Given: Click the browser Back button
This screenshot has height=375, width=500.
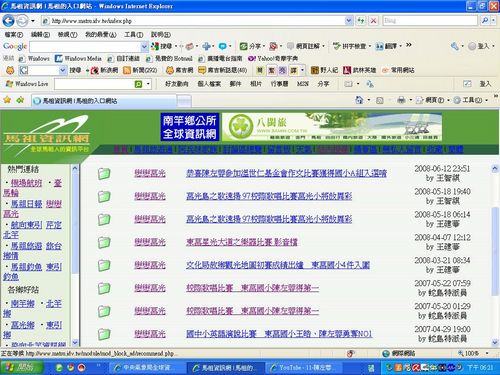Looking at the screenshot, I should (8, 21).
